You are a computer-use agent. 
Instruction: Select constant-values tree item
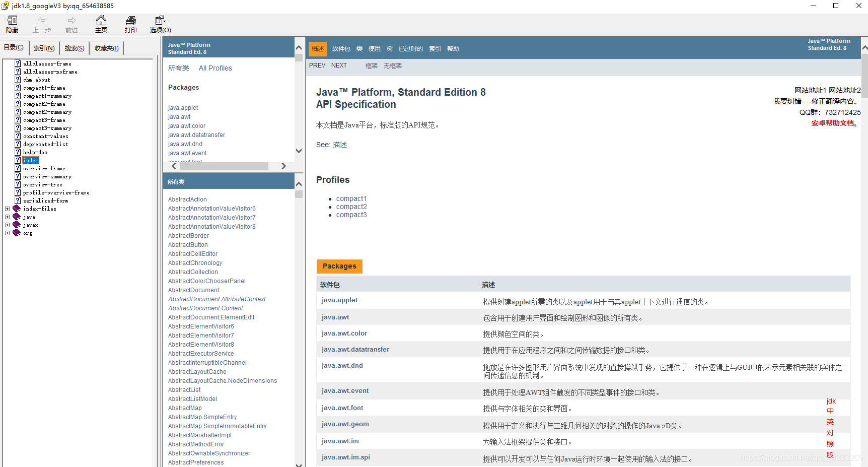point(46,136)
